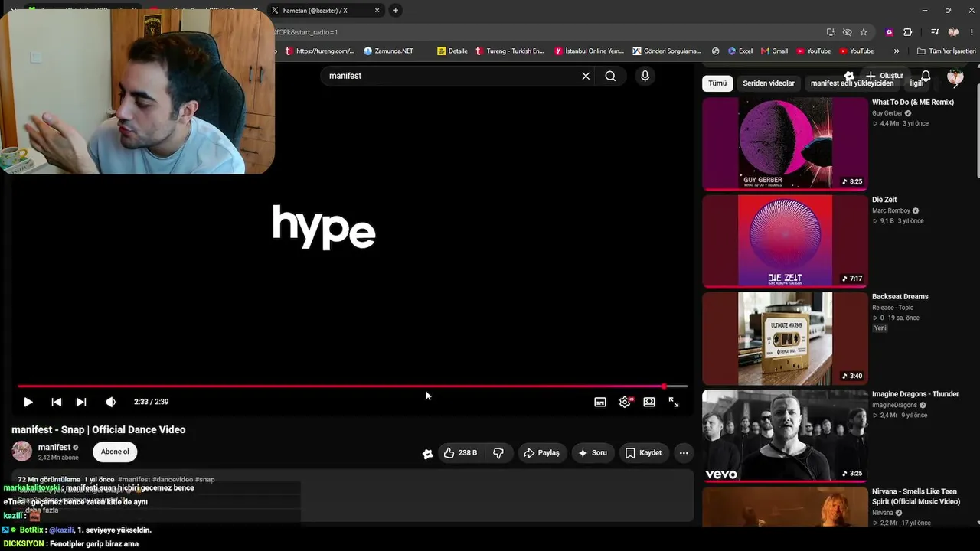
Task: Open the browser extensions puzzle icon
Action: point(908,32)
